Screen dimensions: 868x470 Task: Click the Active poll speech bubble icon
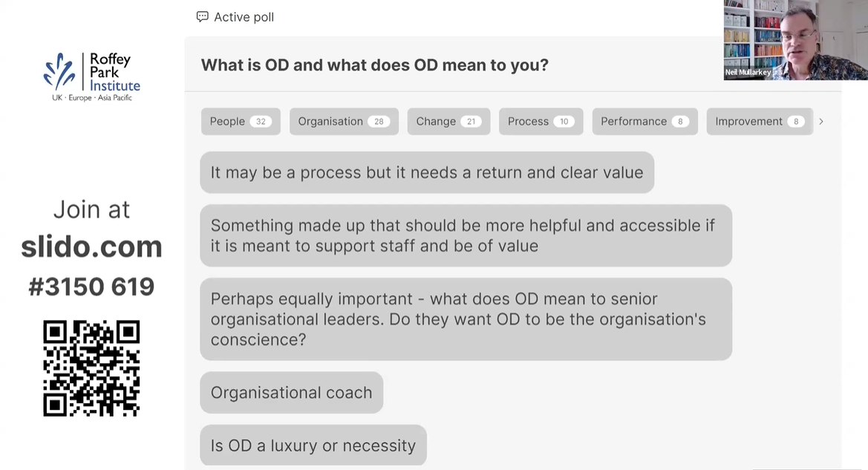click(202, 16)
